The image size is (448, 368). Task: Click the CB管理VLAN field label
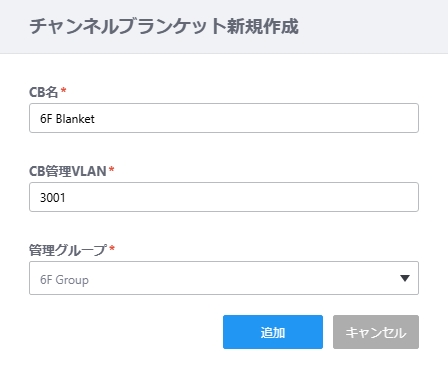pos(68,171)
